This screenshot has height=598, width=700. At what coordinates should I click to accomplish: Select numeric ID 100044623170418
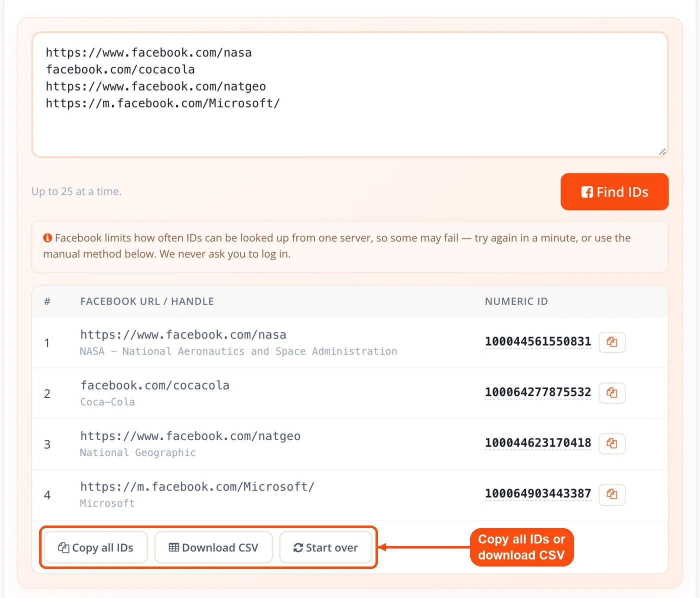click(x=538, y=443)
